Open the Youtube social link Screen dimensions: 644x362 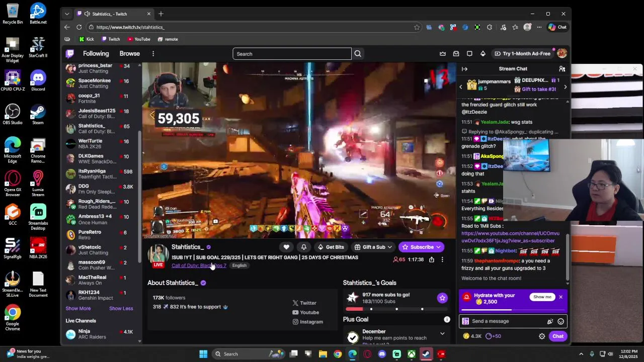(306, 312)
